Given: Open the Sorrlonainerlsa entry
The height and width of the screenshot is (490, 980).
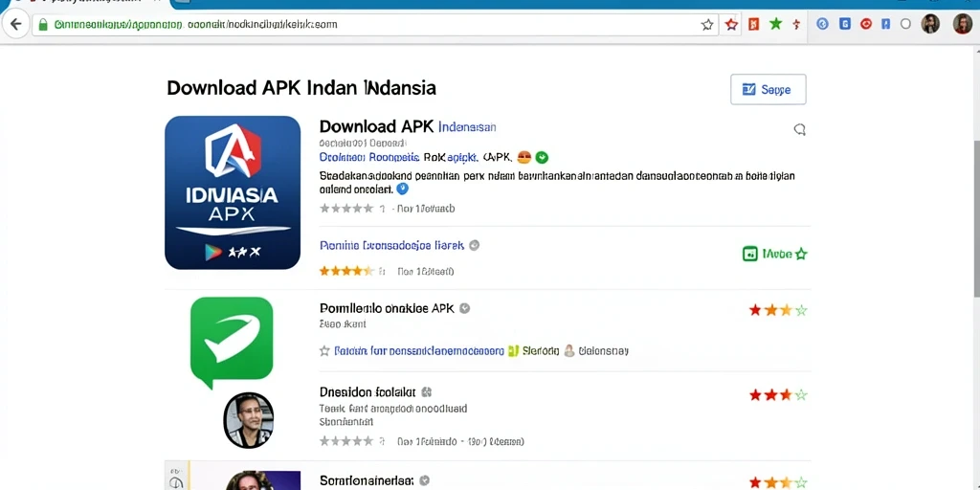Looking at the screenshot, I should [367, 480].
